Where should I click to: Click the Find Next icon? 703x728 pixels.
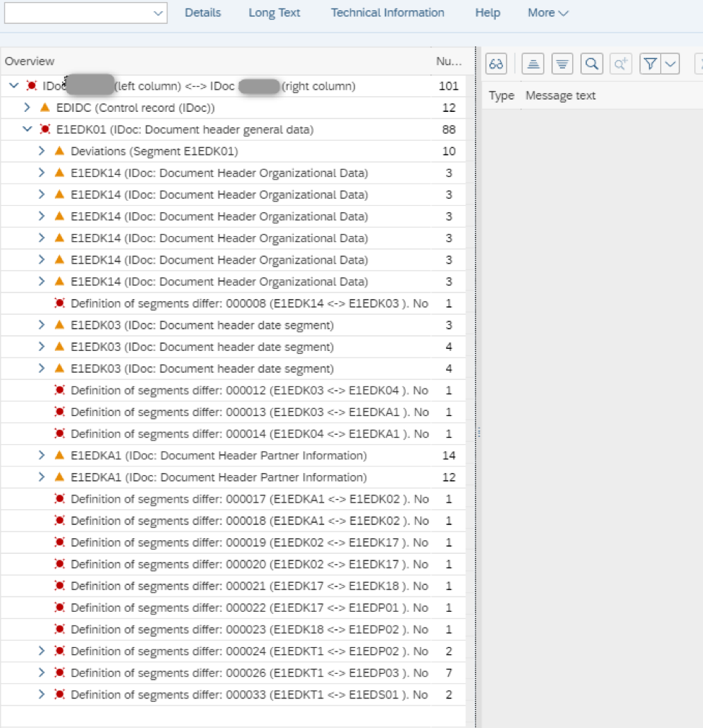tap(620, 64)
